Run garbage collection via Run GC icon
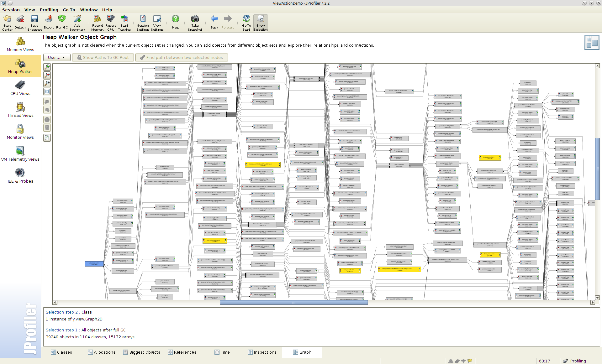The width and height of the screenshot is (602, 364). click(62, 22)
